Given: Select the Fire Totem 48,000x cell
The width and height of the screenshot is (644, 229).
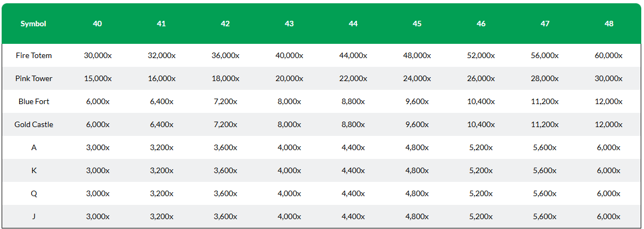Looking at the screenshot, I should pyautogui.click(x=417, y=55).
